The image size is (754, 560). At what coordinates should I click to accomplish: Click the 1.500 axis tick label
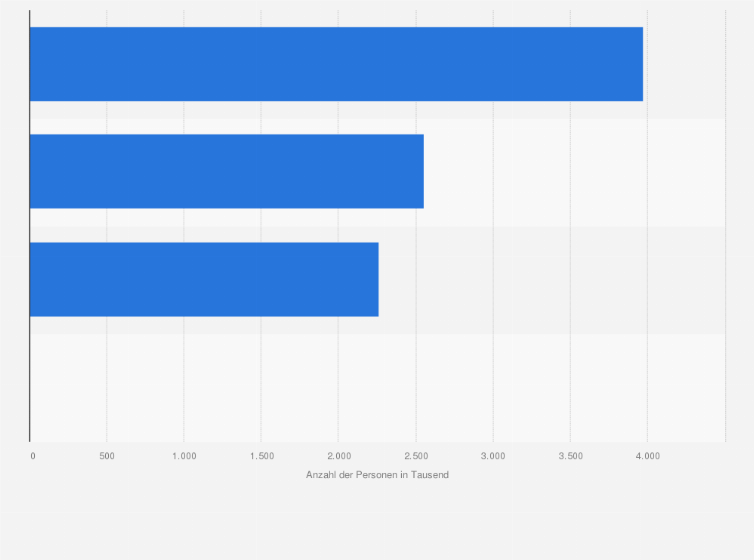[262, 456]
